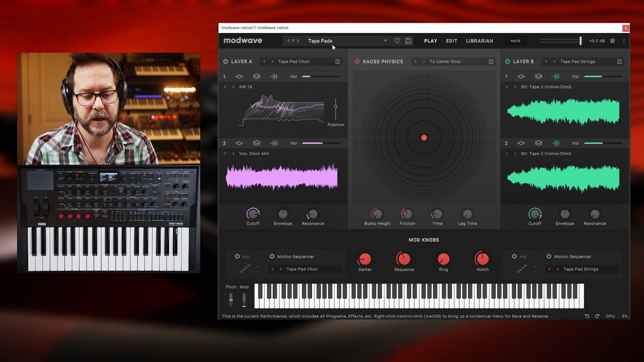The width and height of the screenshot is (644, 362).
Task: Select next wavetable after AW 16
Action: (233, 87)
